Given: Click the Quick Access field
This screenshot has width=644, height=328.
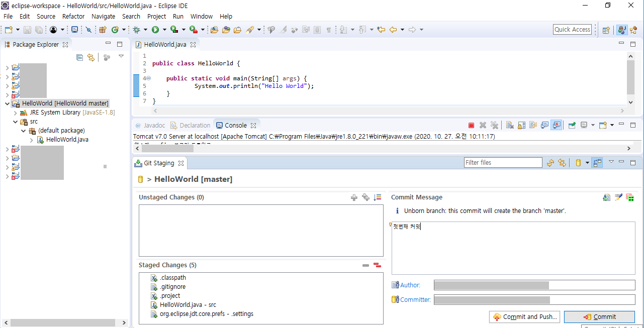Looking at the screenshot, I should 572,30.
